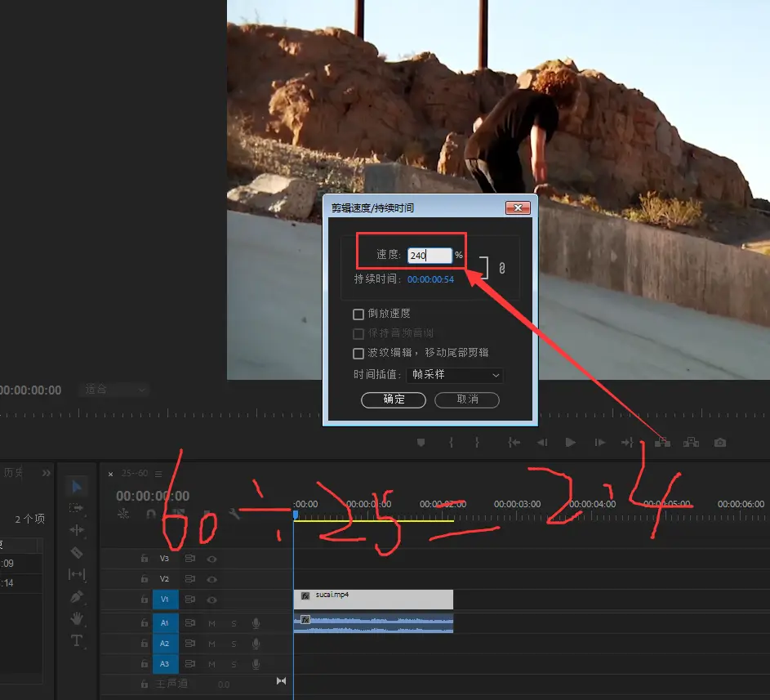Enable voice-over record on A1
This screenshot has height=700, width=770.
[x=256, y=623]
